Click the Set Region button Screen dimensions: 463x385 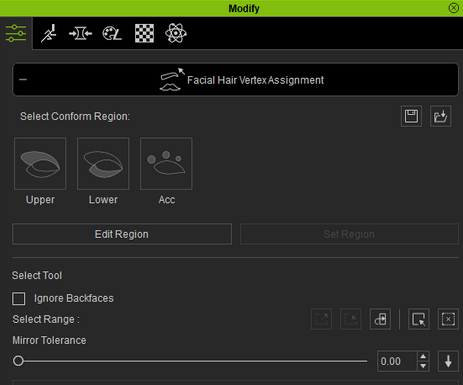pos(349,234)
